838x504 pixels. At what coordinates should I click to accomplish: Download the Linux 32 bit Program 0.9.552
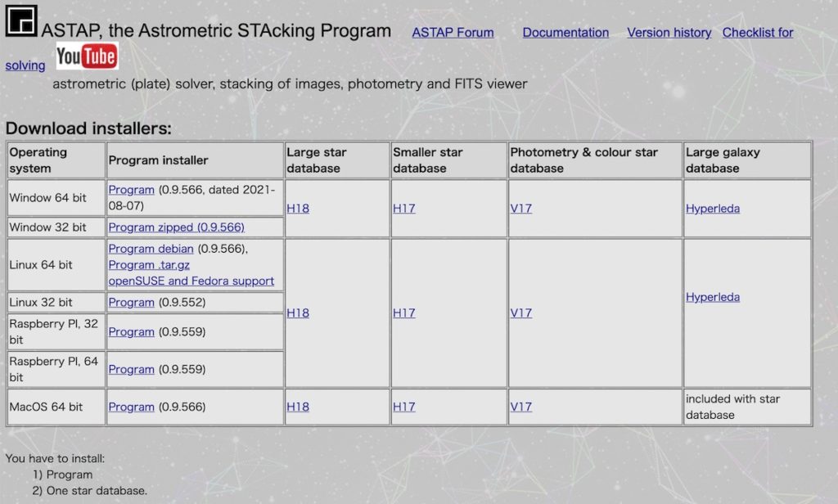(x=131, y=302)
